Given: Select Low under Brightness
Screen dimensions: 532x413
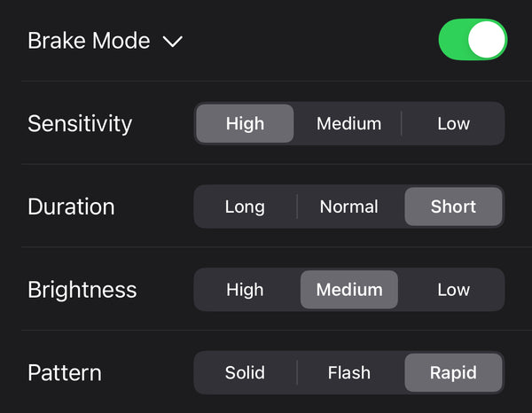Looking at the screenshot, I should (x=453, y=290).
